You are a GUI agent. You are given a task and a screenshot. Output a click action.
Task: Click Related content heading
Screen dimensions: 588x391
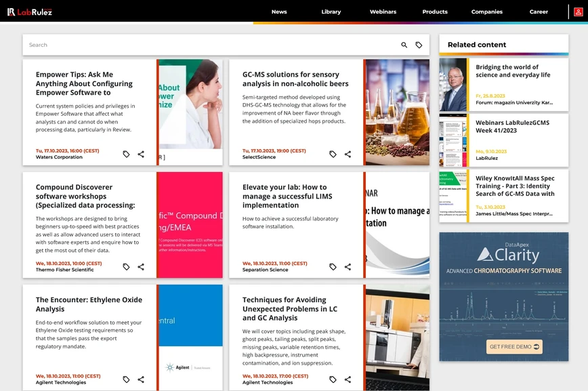click(477, 45)
